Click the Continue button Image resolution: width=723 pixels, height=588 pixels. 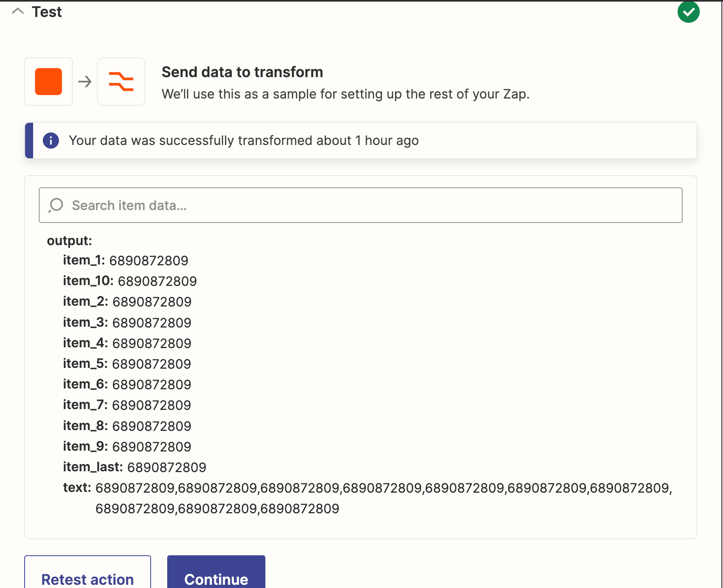pyautogui.click(x=216, y=572)
